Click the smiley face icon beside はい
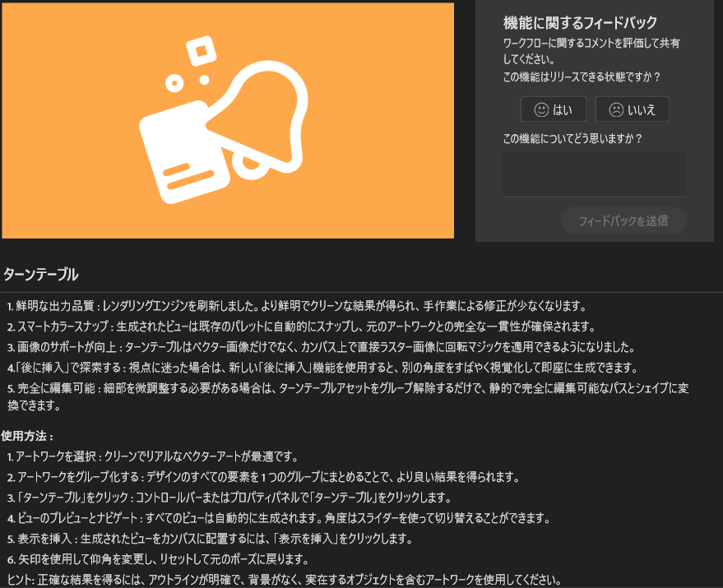This screenshot has width=723, height=588. click(x=540, y=109)
